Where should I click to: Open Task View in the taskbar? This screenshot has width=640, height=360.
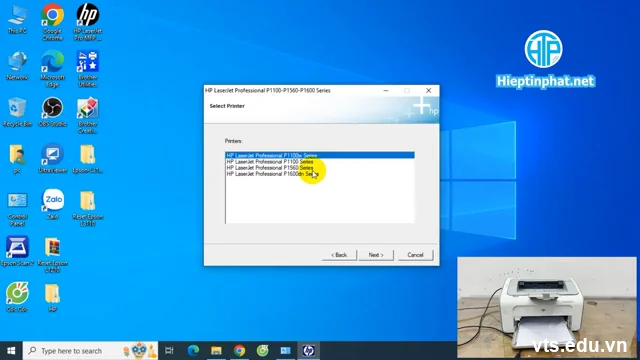(169, 351)
